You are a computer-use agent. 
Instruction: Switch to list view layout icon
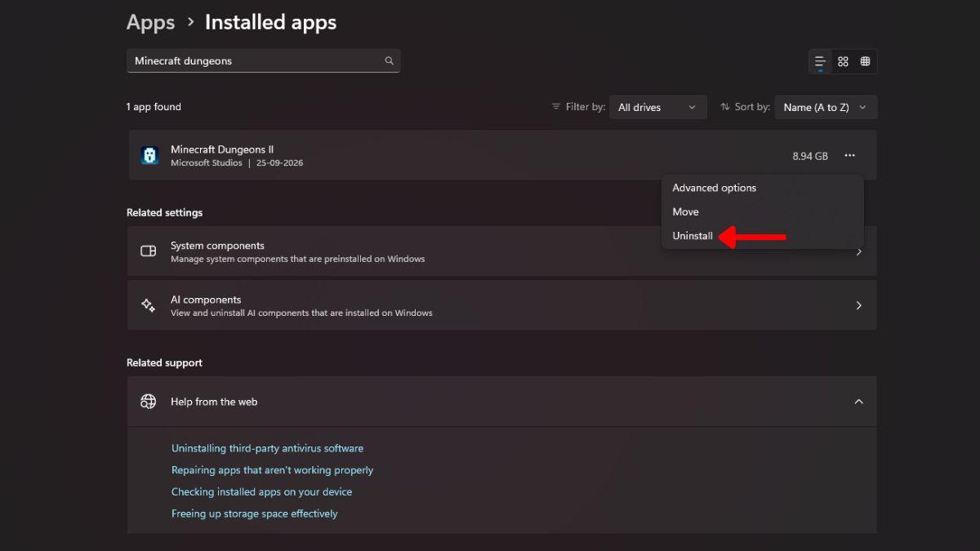pyautogui.click(x=820, y=61)
